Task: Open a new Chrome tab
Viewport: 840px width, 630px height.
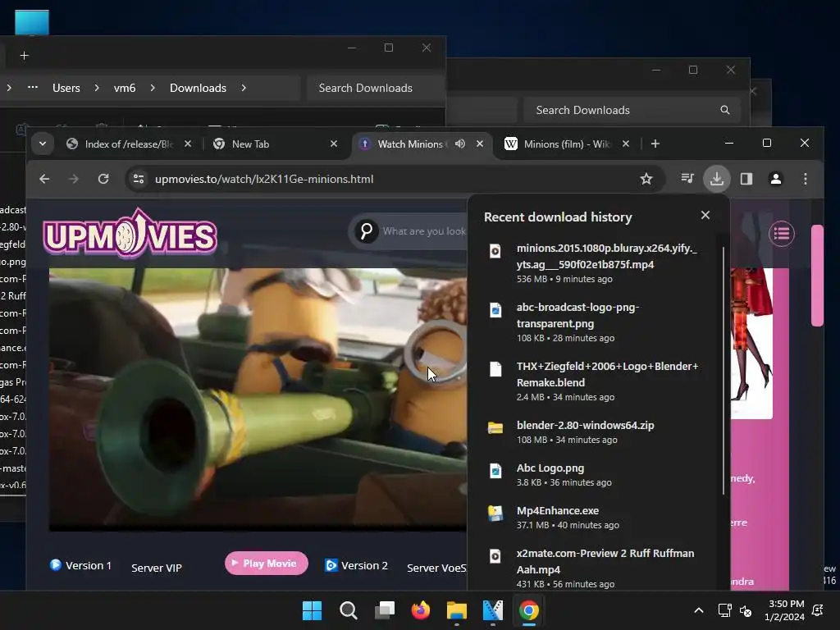Action: click(655, 144)
